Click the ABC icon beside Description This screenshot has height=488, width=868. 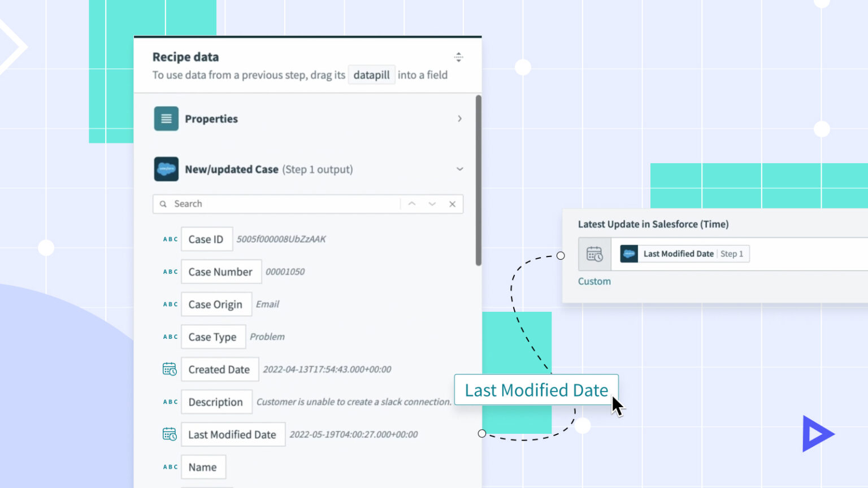pos(170,402)
